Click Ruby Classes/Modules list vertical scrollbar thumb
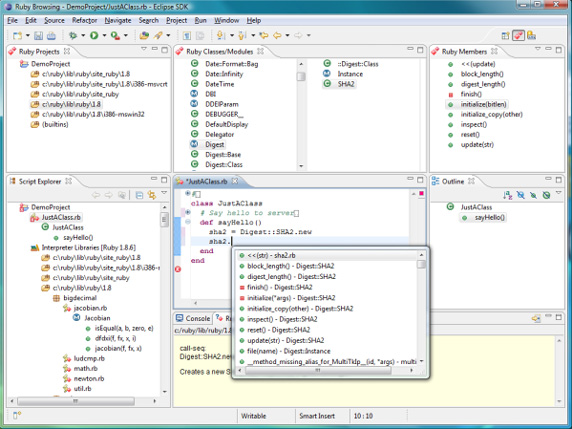This screenshot has height=429, width=572. 301,76
